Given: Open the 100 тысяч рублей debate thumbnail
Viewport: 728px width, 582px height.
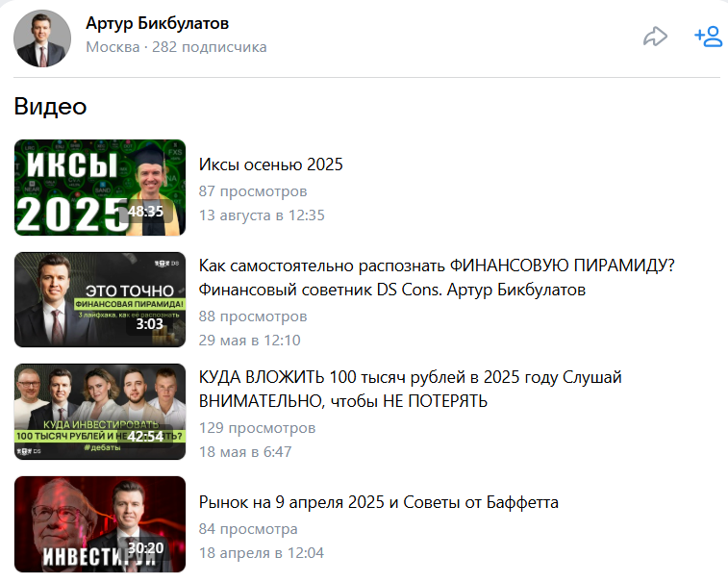Looking at the screenshot, I should tap(100, 411).
